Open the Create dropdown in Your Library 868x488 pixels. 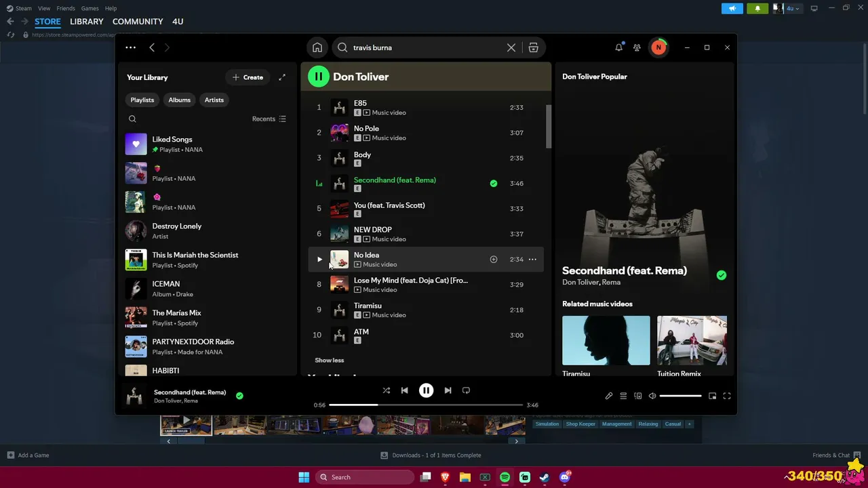click(x=248, y=77)
